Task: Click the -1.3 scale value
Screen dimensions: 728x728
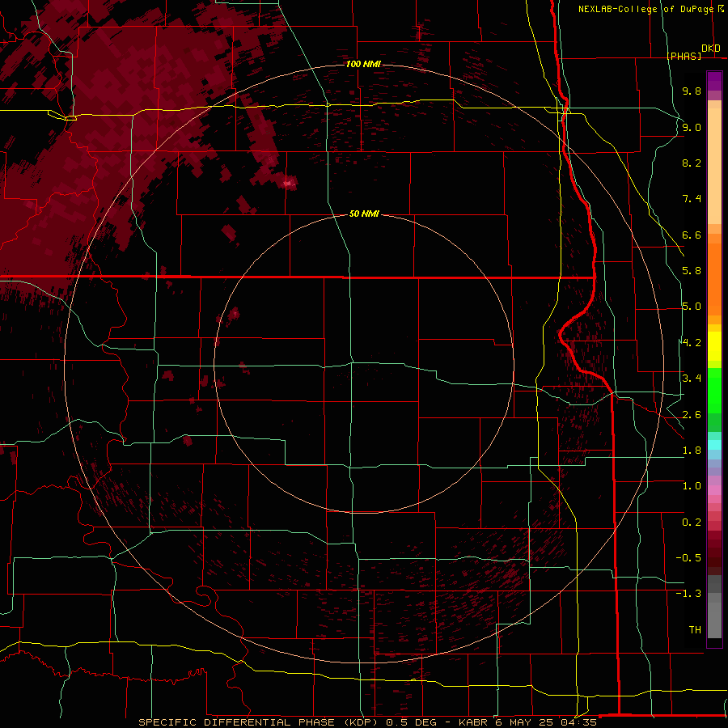Action: point(688,594)
